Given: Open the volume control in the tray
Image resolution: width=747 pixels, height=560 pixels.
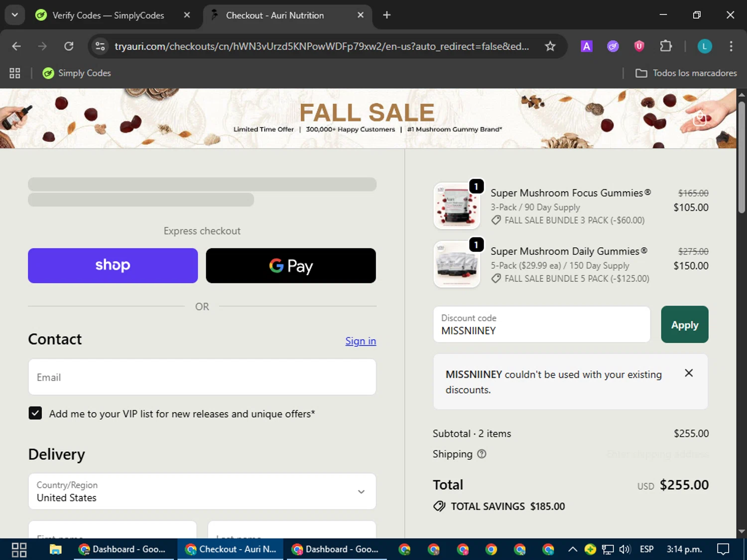Looking at the screenshot, I should click(624, 550).
